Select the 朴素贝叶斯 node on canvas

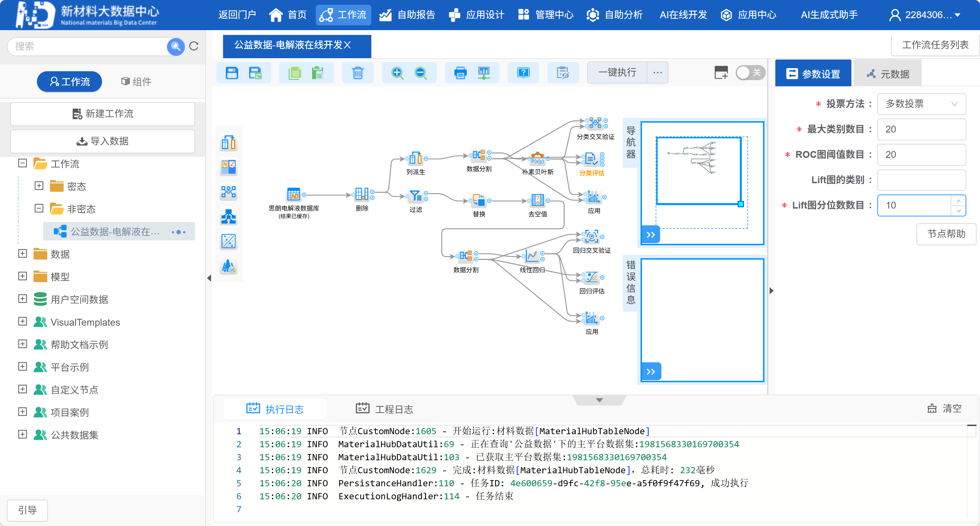coord(538,157)
